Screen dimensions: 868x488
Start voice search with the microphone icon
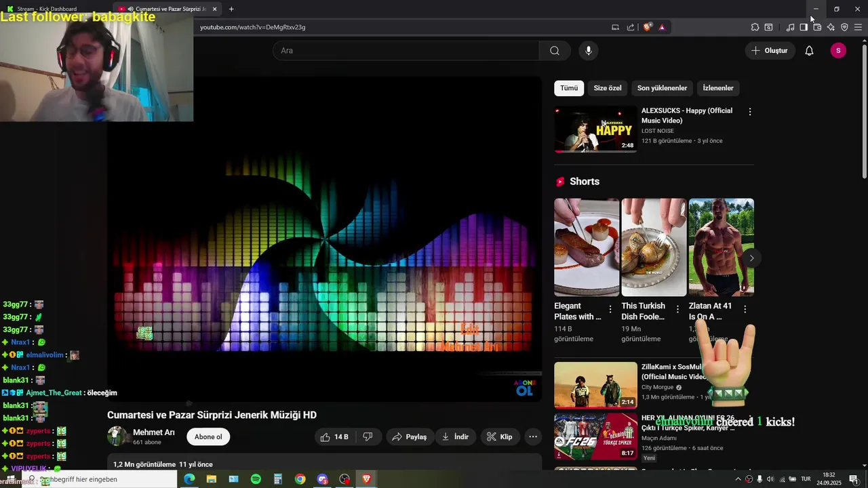pyautogui.click(x=589, y=51)
